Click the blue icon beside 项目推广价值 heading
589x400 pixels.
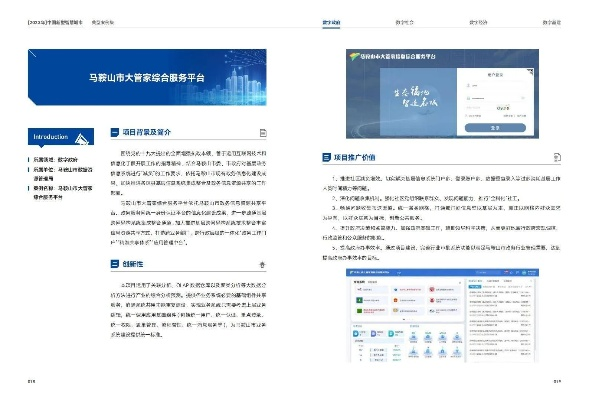326,157
